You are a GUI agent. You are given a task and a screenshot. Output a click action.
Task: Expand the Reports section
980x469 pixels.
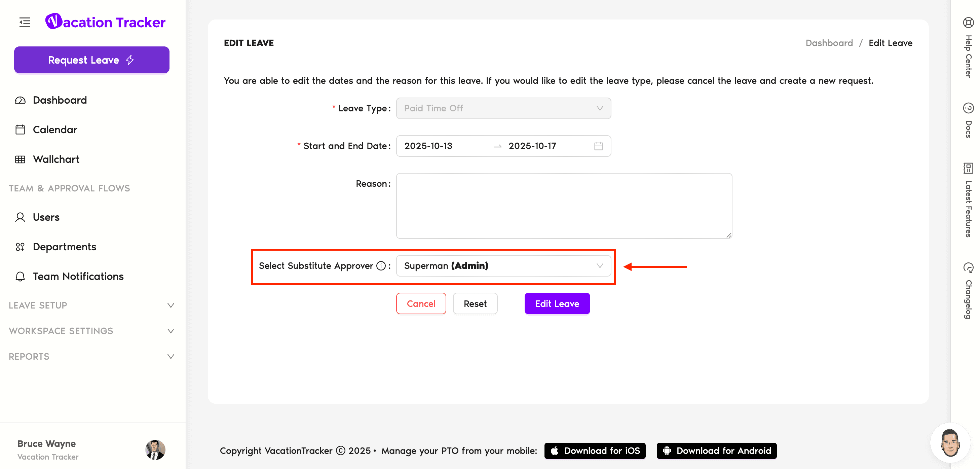[91, 356]
